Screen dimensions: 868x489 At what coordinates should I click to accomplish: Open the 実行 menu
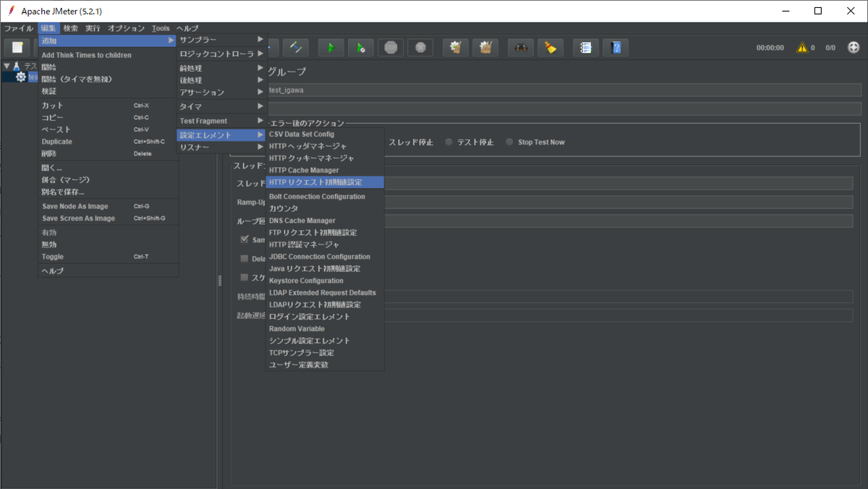click(x=93, y=28)
